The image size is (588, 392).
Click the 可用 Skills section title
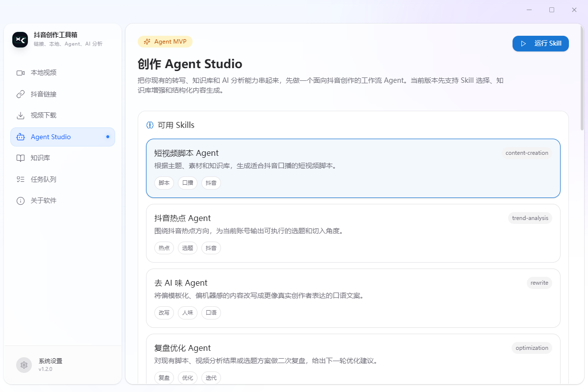point(176,125)
